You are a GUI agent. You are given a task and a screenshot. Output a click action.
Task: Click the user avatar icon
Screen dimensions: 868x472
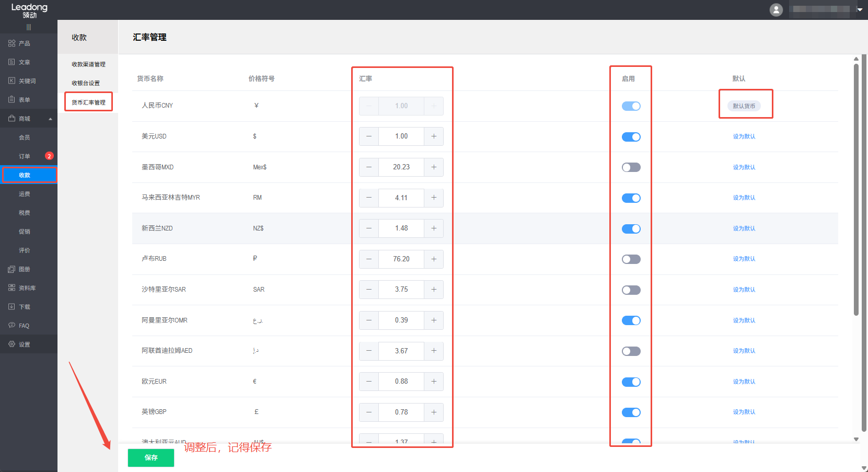pyautogui.click(x=776, y=9)
